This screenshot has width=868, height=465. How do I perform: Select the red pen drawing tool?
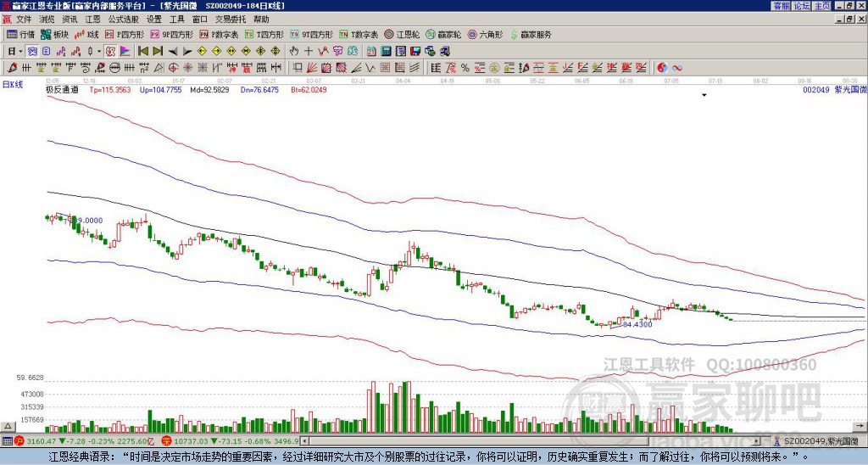(12, 68)
